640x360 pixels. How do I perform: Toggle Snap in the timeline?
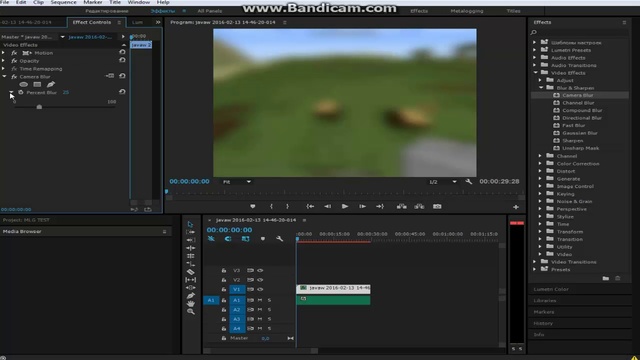click(x=228, y=239)
